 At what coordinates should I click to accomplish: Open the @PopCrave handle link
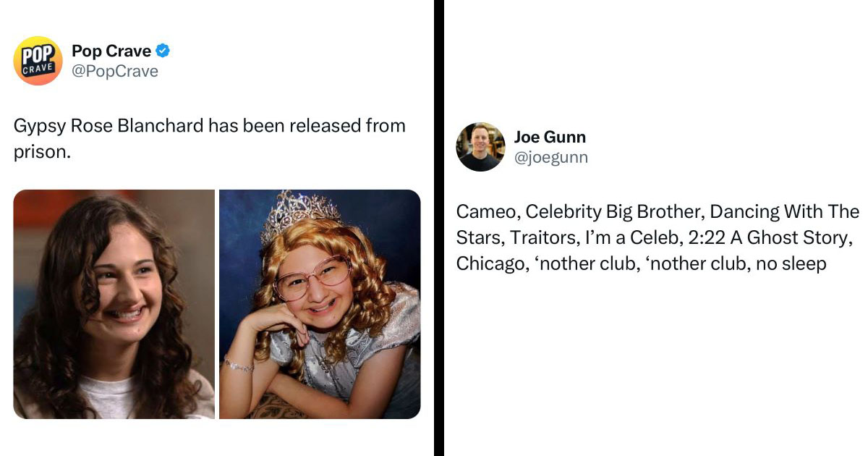[x=114, y=71]
